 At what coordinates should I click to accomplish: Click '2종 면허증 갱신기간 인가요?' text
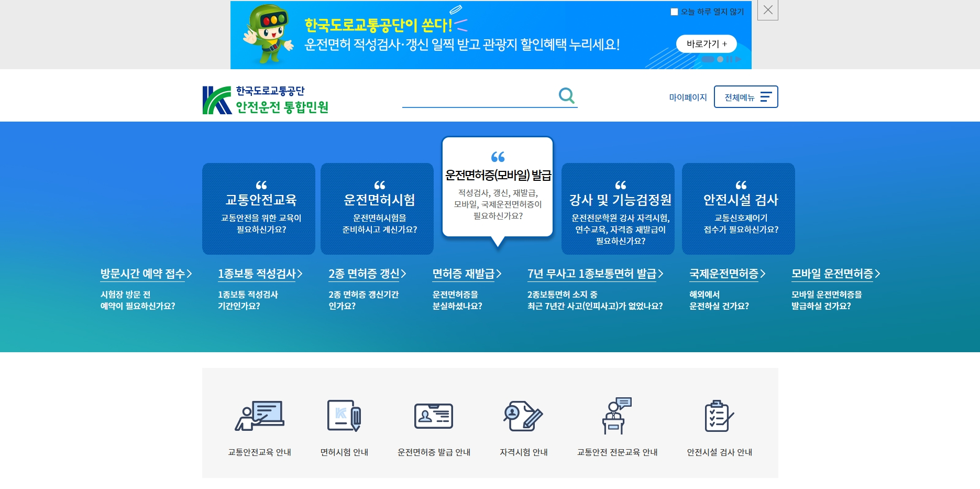click(x=363, y=300)
